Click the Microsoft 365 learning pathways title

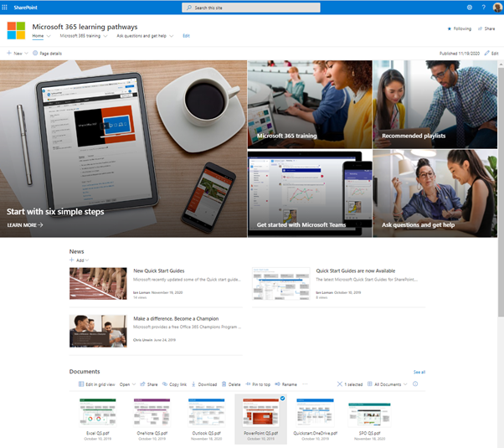[x=85, y=27]
